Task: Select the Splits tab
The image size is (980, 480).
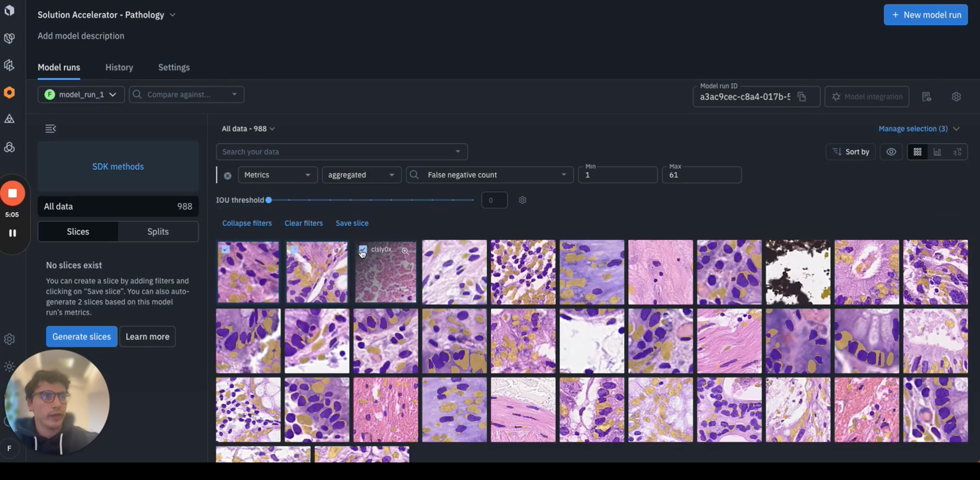Action: click(x=158, y=231)
